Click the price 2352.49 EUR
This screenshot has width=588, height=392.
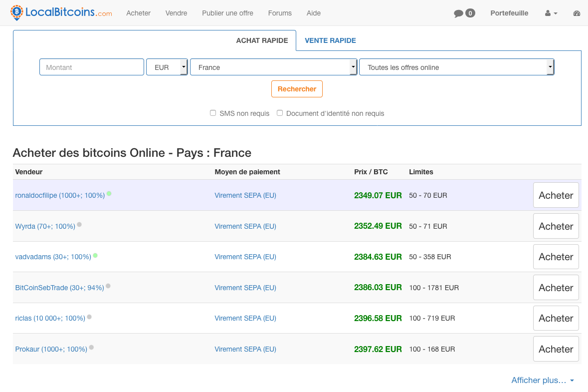pos(378,226)
